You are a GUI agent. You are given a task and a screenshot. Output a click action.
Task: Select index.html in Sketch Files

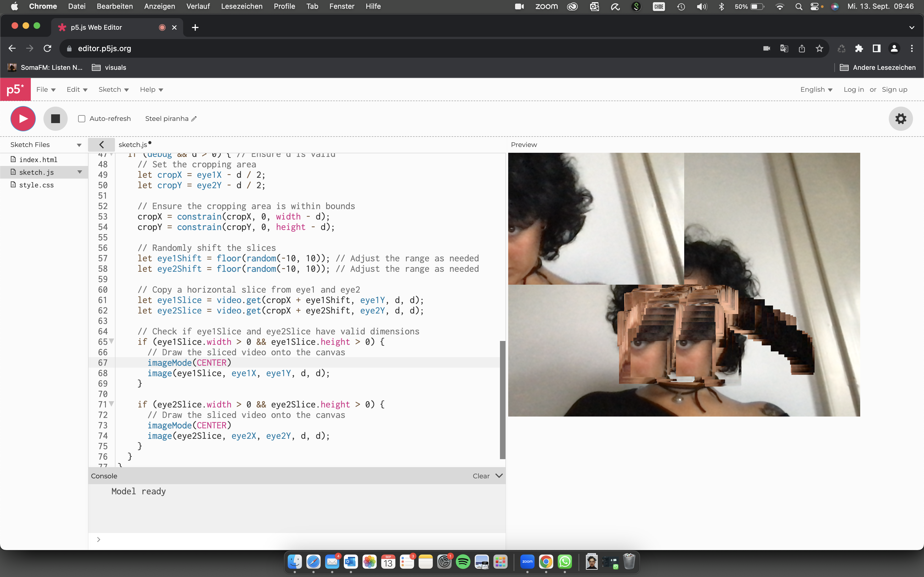38,159
